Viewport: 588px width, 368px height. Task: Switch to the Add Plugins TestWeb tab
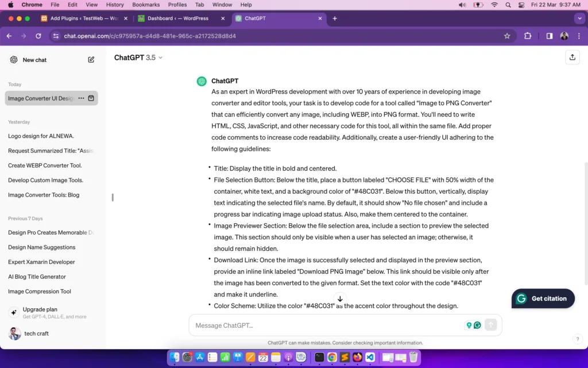tap(84, 18)
